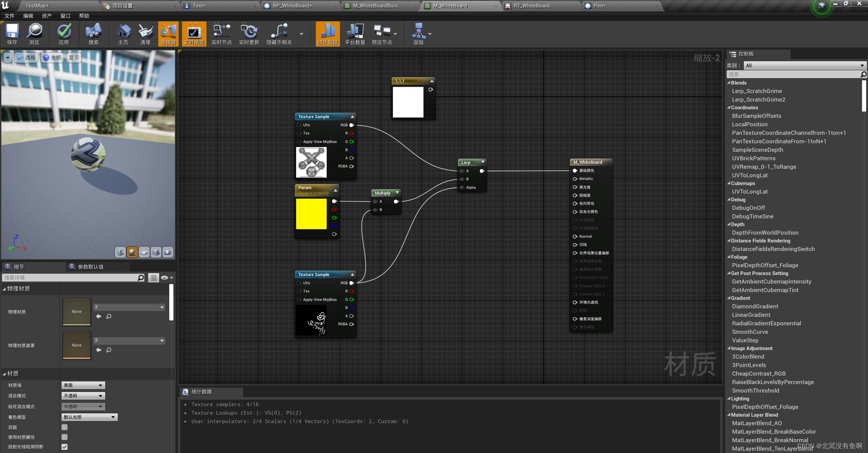This screenshot has height=453, width=868.
Task: Enable the Two Sided (双面) checkbox
Action: [65, 427]
